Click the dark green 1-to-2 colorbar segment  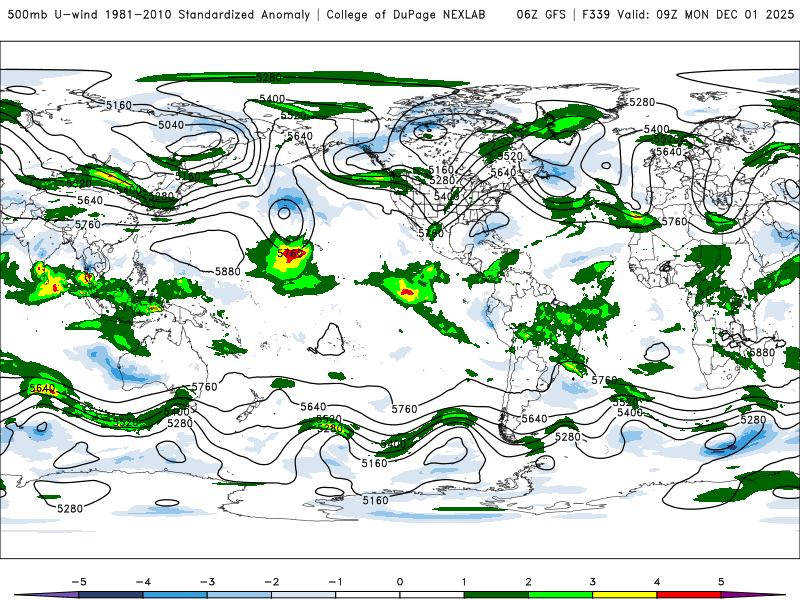(496, 595)
